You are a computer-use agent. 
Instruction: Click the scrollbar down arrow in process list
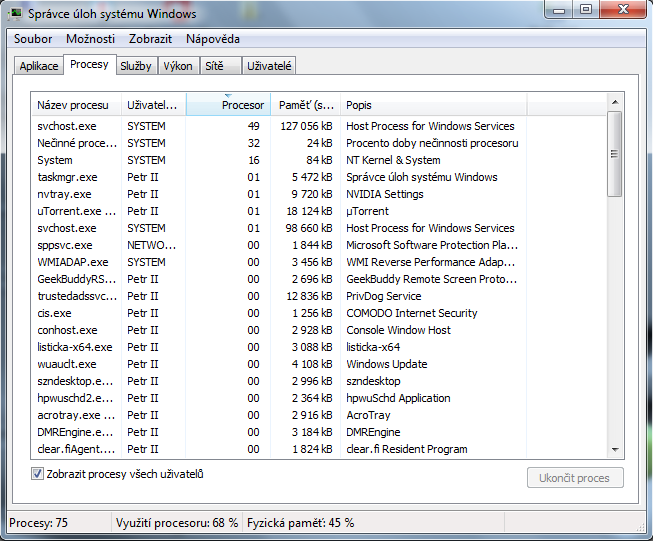tap(615, 451)
